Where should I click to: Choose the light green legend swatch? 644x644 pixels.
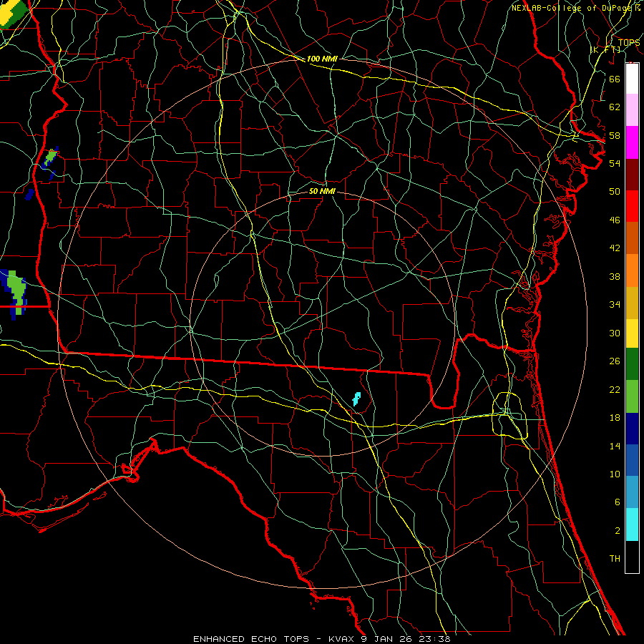tap(632, 396)
